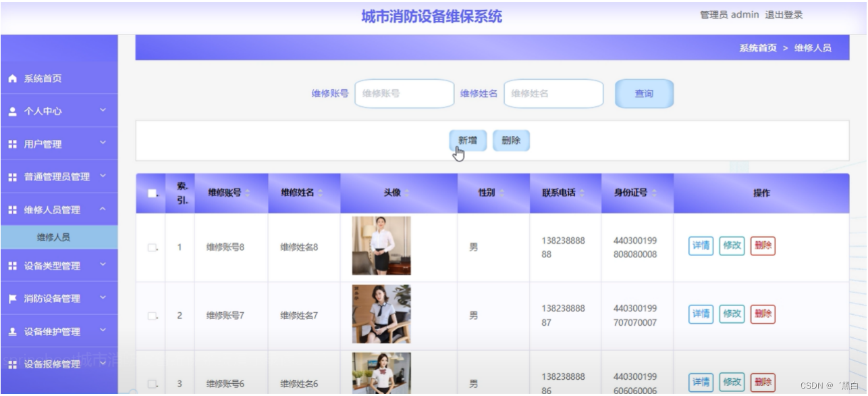Click the red 删除 for 维修账号6
The width and height of the screenshot is (868, 396).
[x=763, y=382]
